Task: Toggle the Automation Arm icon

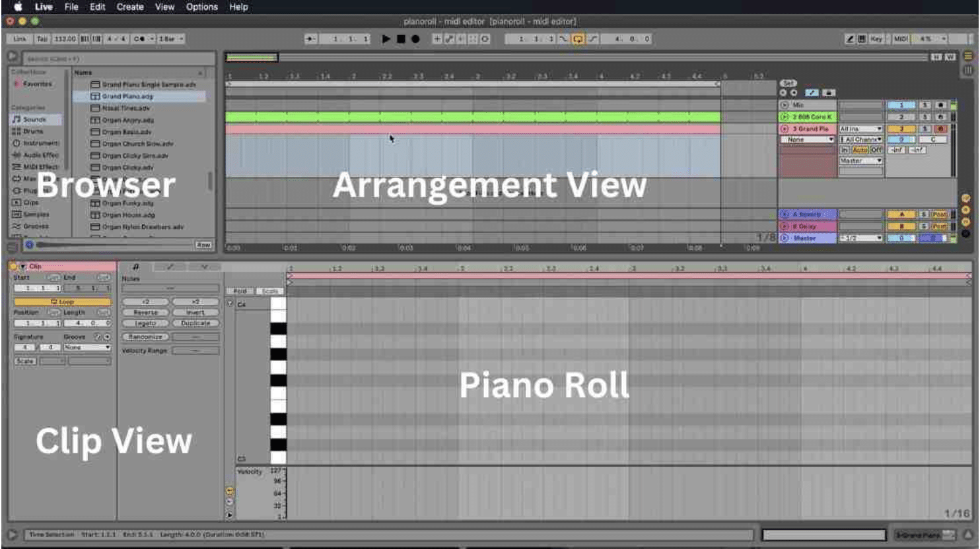Action: (x=449, y=39)
